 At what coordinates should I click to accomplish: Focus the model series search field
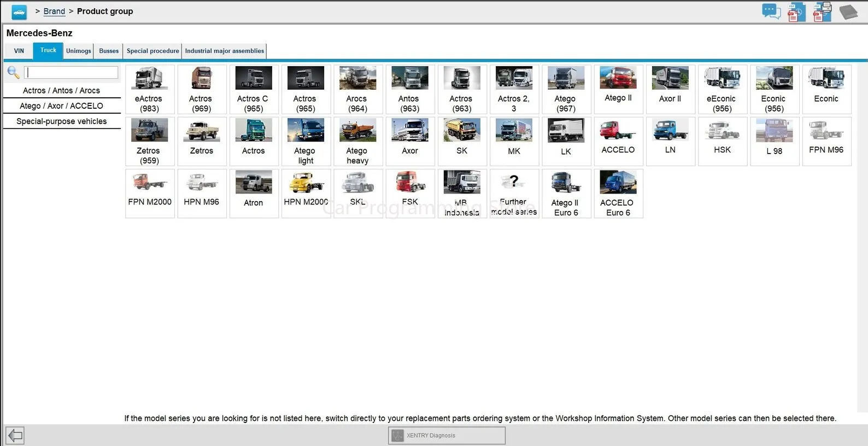(x=71, y=72)
